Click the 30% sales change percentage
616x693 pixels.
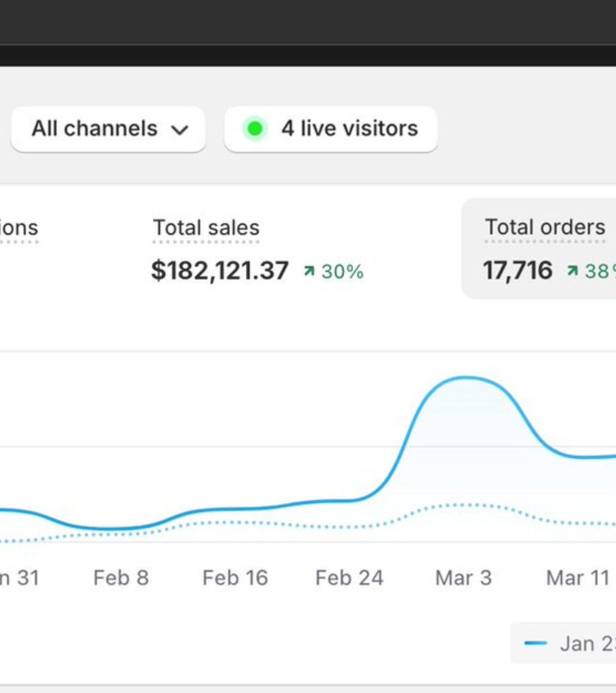tap(342, 272)
